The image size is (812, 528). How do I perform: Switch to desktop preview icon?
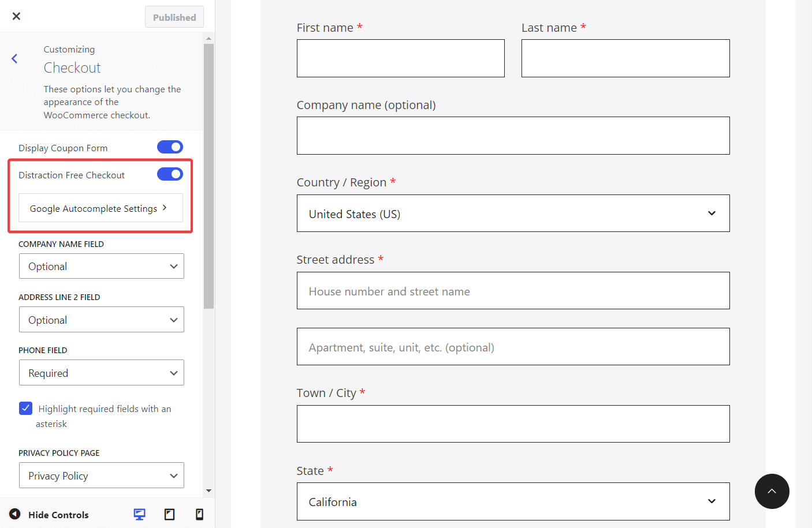(x=139, y=514)
